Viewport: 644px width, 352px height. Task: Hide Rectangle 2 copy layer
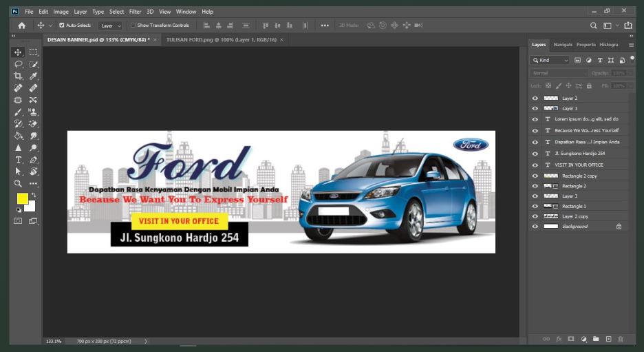pos(535,176)
